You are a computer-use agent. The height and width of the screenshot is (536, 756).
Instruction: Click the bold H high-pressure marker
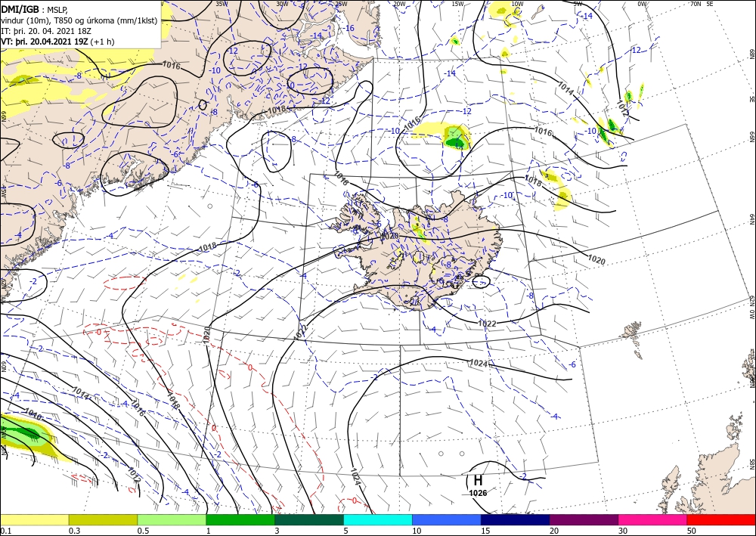coord(478,481)
